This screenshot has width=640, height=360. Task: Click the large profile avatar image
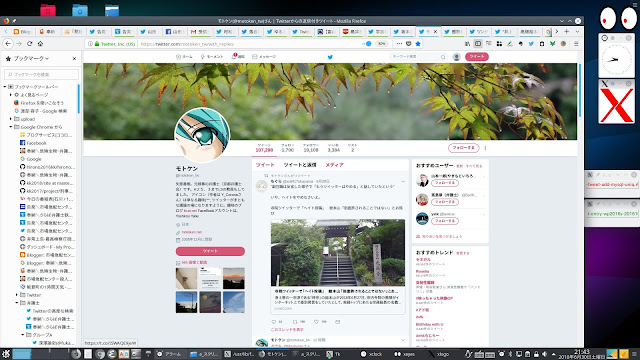click(202, 135)
